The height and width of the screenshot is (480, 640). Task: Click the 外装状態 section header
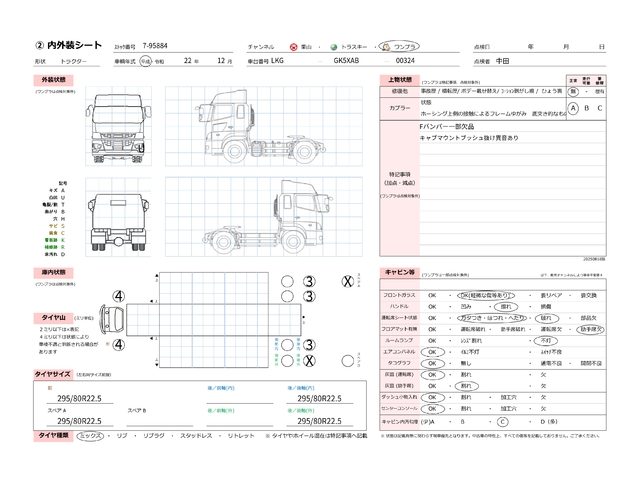(x=54, y=77)
